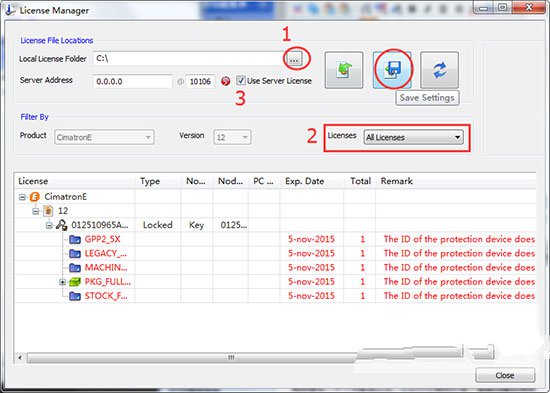Viewport: 550px width, 393px height.
Task: Click the No... column header
Action: (x=197, y=181)
